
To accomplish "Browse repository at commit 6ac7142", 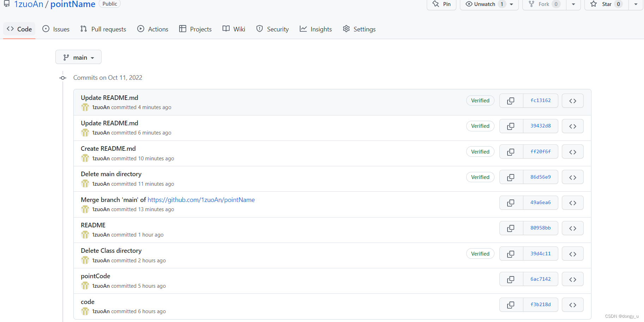I will tap(572, 279).
